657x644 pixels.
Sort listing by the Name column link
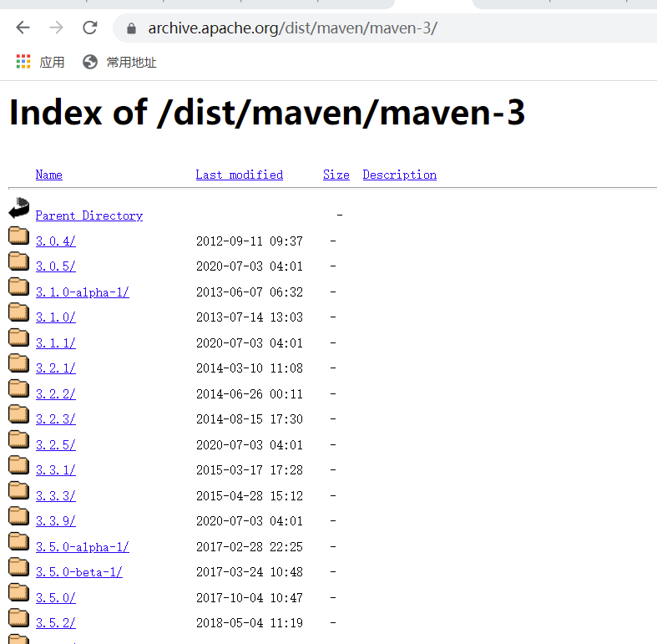pyautogui.click(x=49, y=175)
